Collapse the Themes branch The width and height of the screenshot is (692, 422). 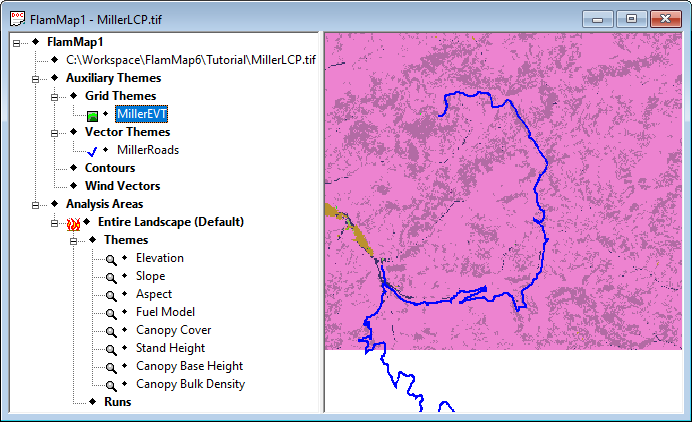point(73,241)
